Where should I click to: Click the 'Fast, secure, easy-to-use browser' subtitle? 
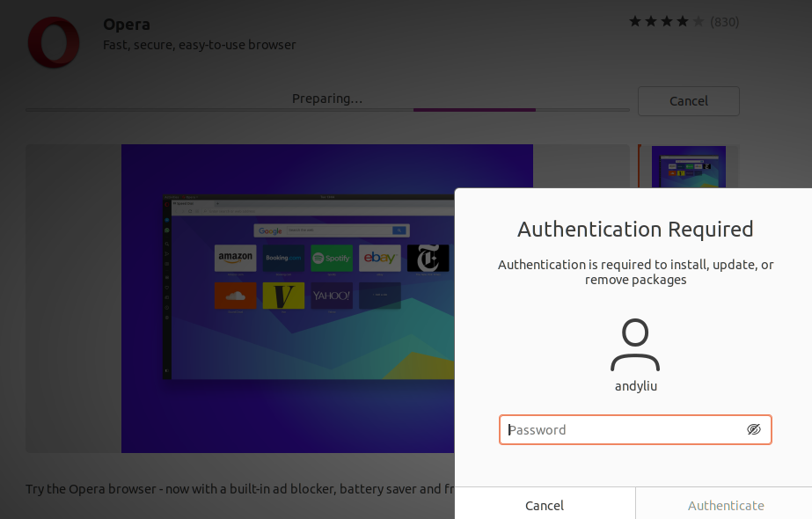(200, 45)
